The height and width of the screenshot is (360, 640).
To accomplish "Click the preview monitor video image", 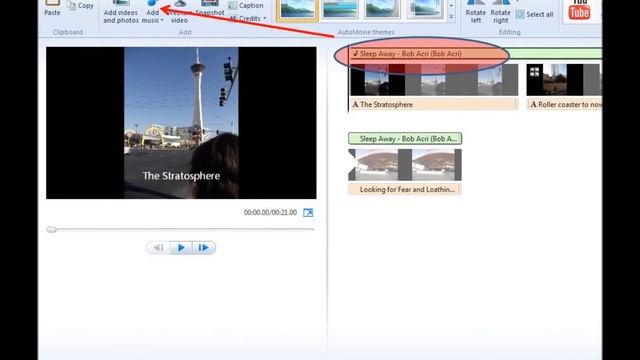I will [x=181, y=123].
